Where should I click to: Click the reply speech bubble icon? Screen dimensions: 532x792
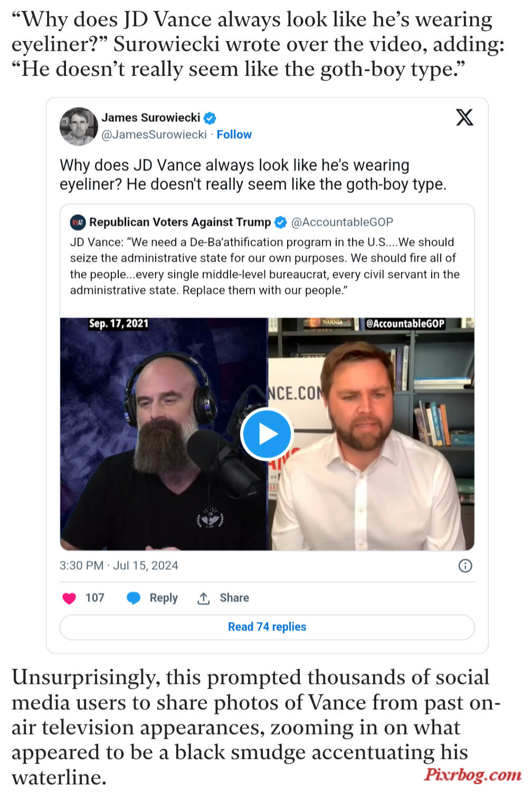pyautogui.click(x=134, y=598)
